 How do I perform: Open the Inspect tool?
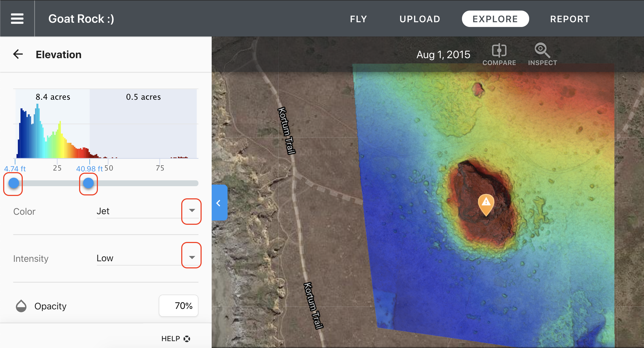[542, 55]
